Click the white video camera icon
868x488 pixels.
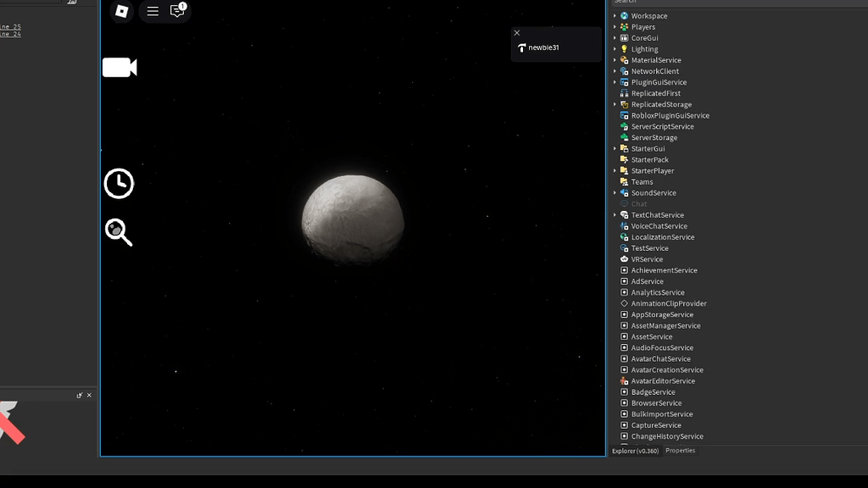120,68
